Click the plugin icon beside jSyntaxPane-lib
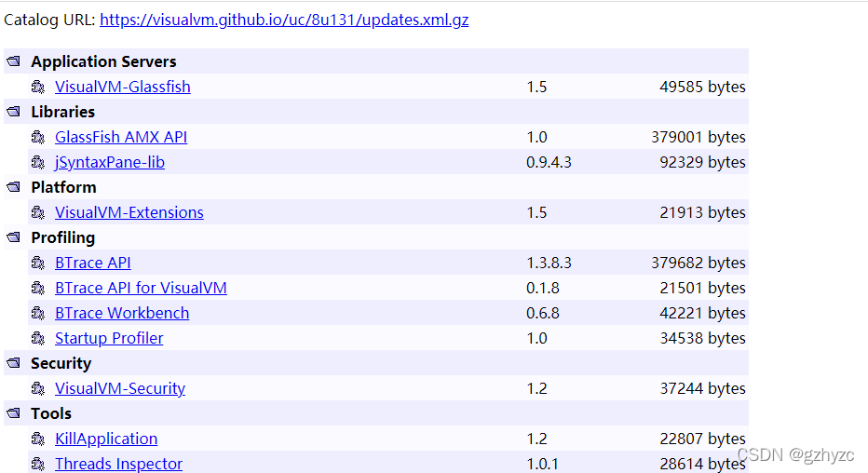 (37, 162)
